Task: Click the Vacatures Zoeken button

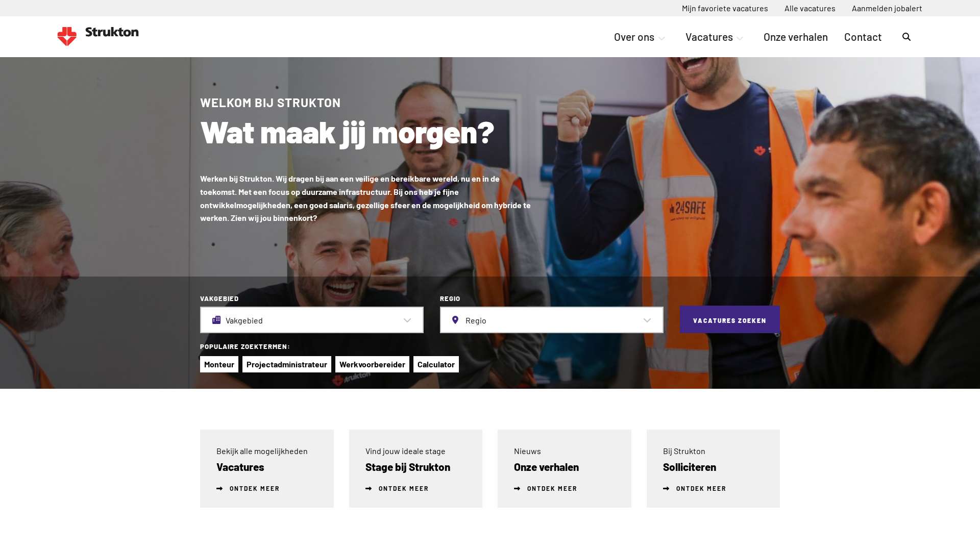Action: pyautogui.click(x=729, y=320)
